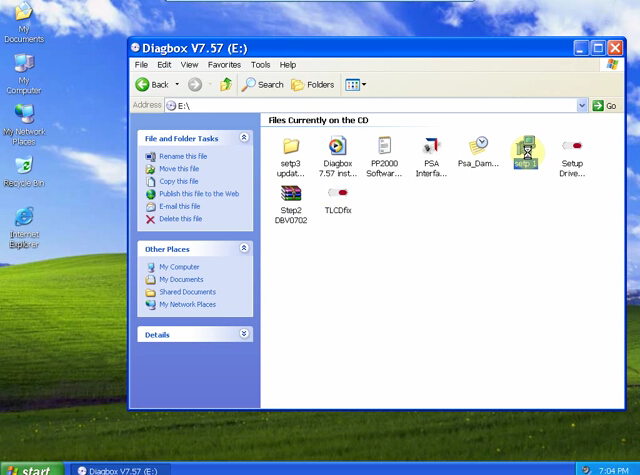Toggle the Folders pane
640x475 pixels.
point(313,84)
